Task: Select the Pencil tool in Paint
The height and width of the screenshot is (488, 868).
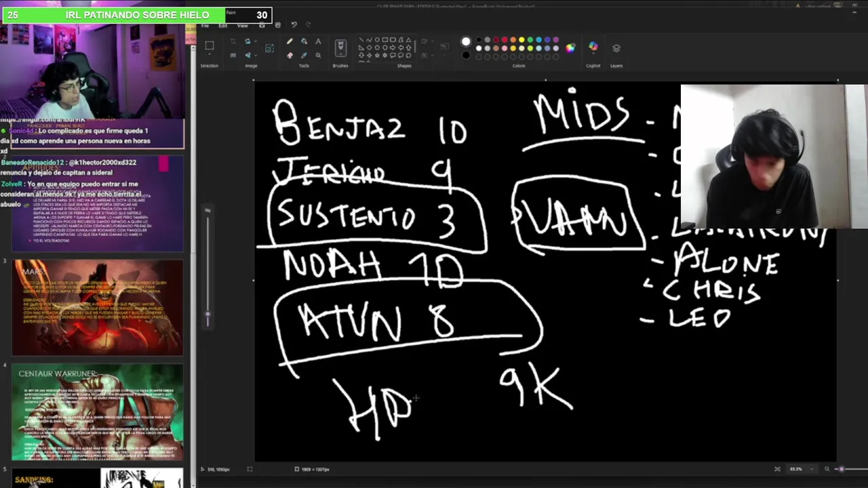Action: click(290, 41)
